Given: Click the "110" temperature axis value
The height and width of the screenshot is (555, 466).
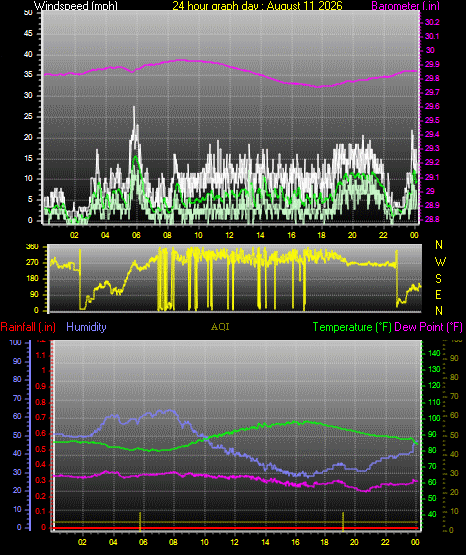Looking at the screenshot, I should [x=434, y=402].
